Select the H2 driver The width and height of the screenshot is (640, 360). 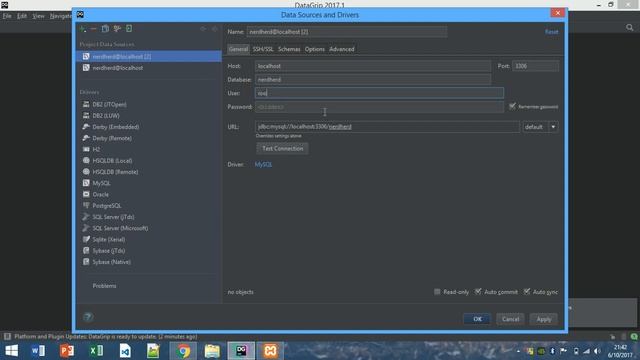pos(96,149)
